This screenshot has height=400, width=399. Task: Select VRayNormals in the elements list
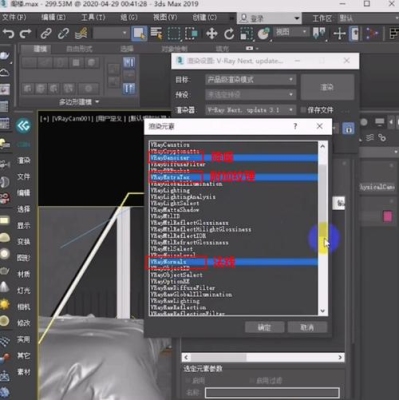tap(233, 262)
